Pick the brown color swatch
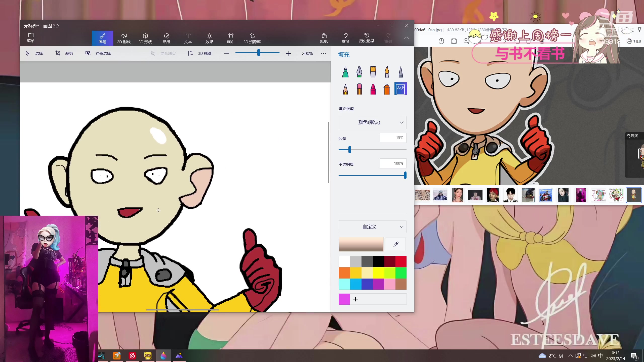 tap(401, 284)
